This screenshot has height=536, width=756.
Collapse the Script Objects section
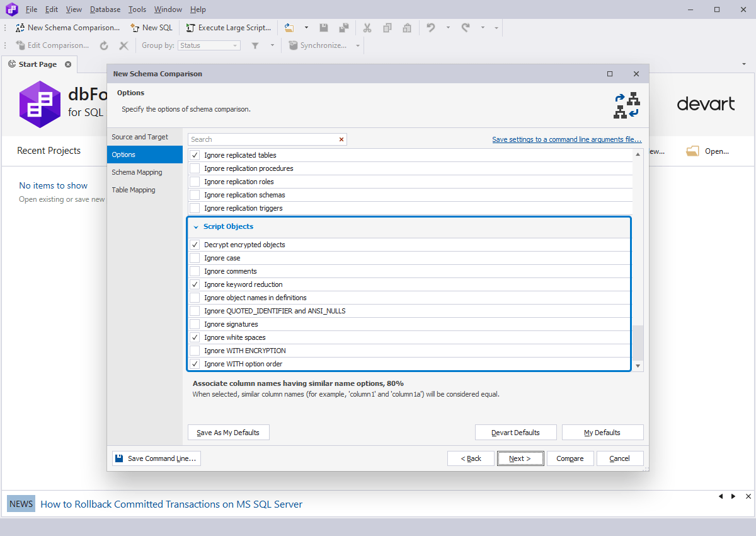click(x=196, y=226)
